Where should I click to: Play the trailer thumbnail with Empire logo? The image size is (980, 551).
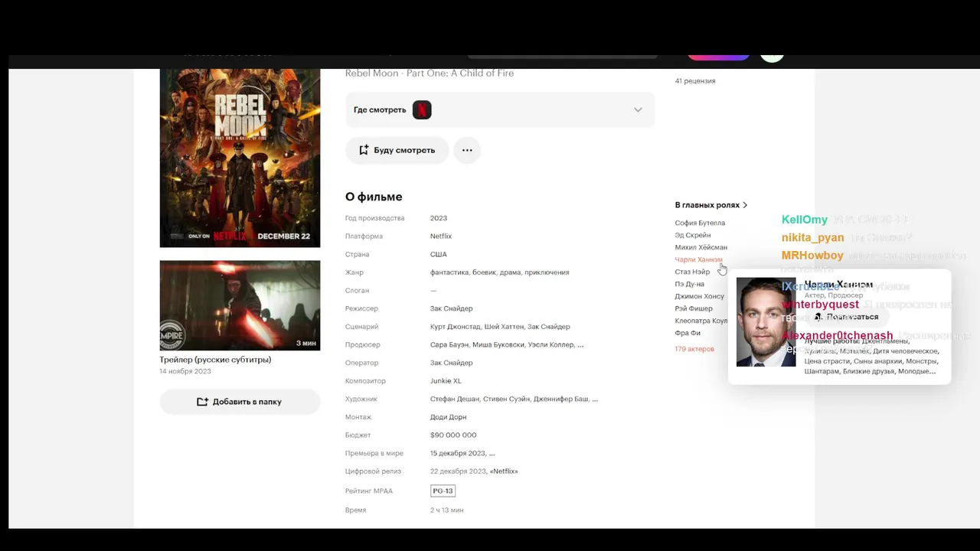coord(240,305)
